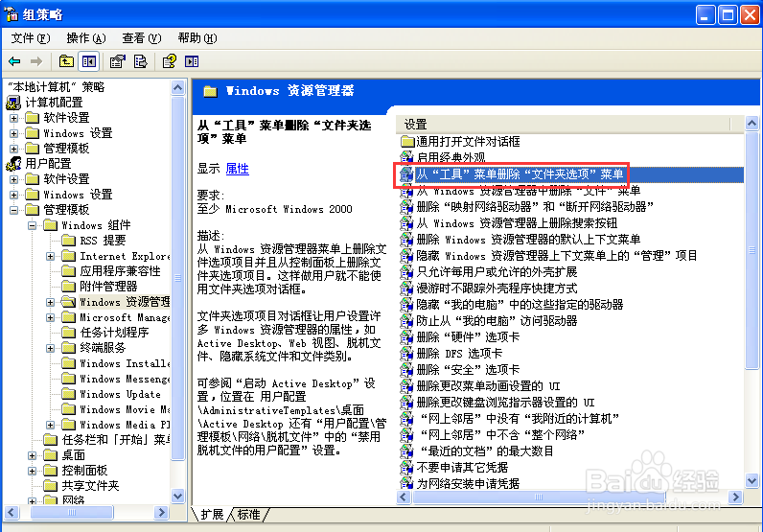The height and width of the screenshot is (532, 763).
Task: Collapse the Windows 组件 tree node
Action: point(33,225)
